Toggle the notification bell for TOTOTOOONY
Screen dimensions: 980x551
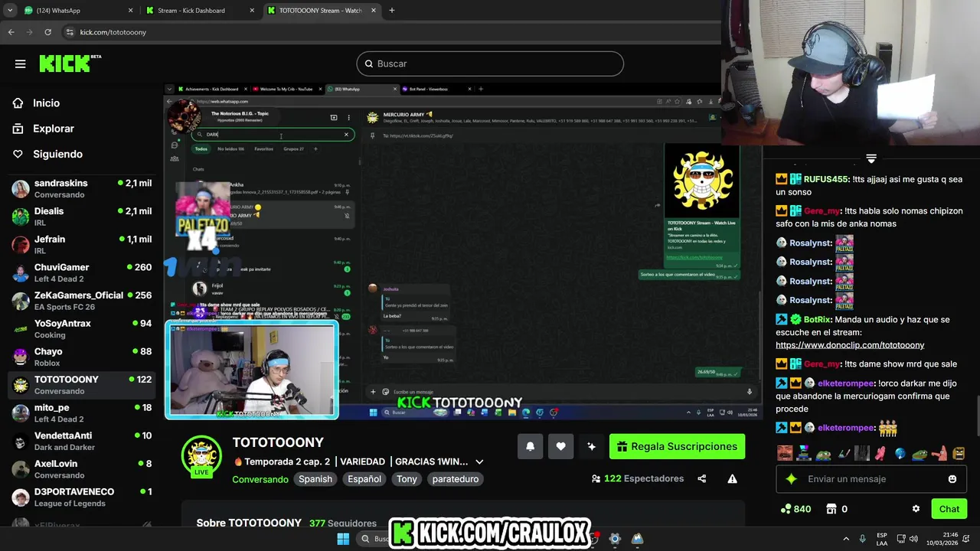tap(530, 447)
